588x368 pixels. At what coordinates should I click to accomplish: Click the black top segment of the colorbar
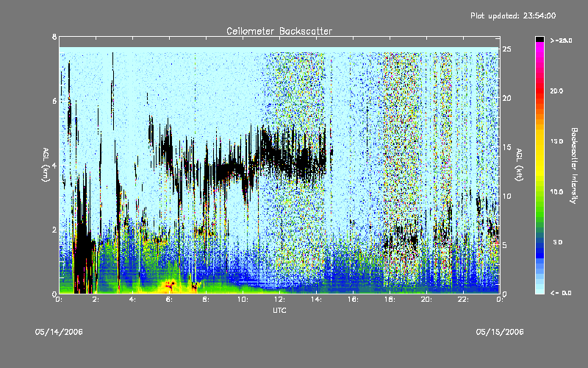point(539,39)
